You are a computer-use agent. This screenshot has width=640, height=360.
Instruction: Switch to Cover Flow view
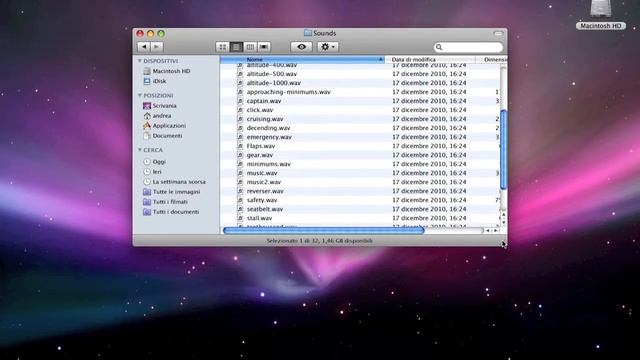click(x=264, y=47)
